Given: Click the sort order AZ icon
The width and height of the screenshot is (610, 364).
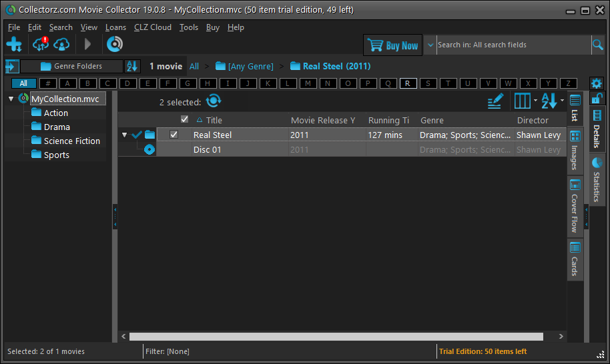Looking at the screenshot, I should pos(549,101).
